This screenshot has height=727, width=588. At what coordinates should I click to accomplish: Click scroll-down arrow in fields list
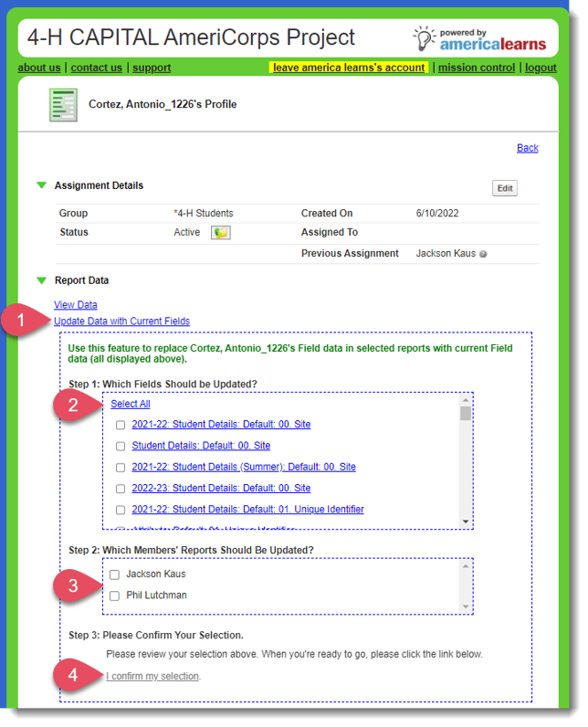[466, 522]
